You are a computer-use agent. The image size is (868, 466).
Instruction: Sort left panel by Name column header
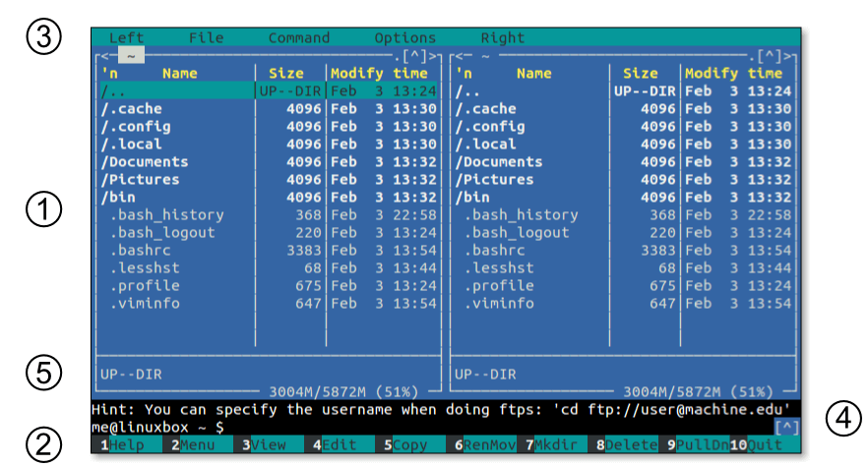point(180,73)
